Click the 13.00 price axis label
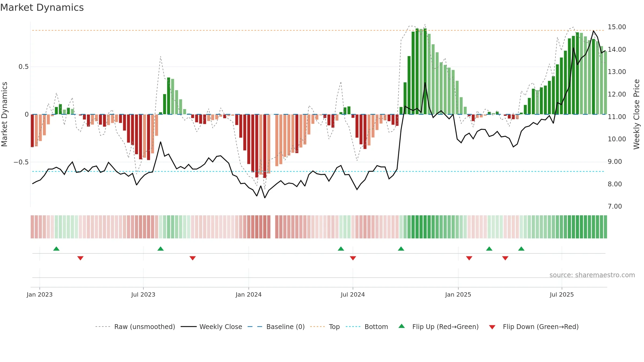 pos(617,72)
